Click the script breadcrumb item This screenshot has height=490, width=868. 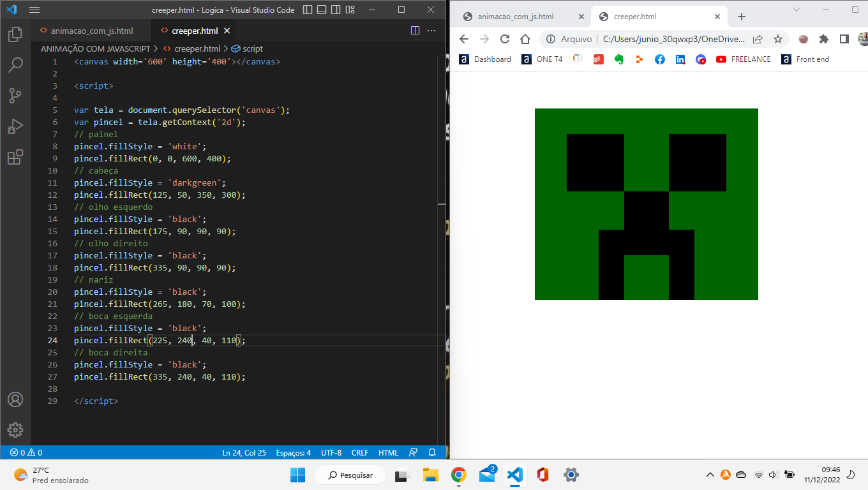pyautogui.click(x=247, y=48)
